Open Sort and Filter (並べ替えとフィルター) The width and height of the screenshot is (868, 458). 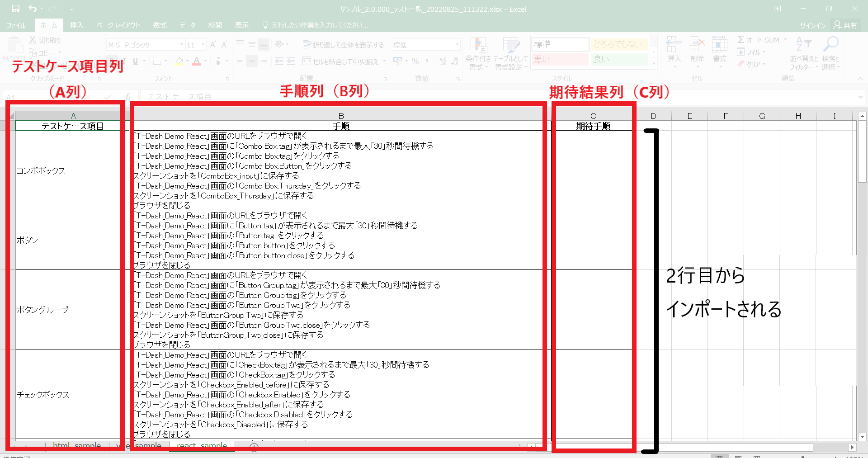click(x=803, y=50)
